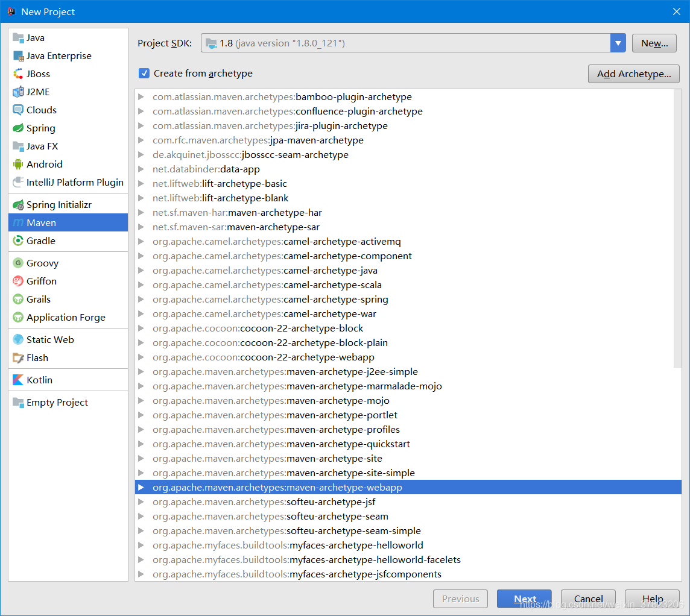This screenshot has width=690, height=616.
Task: Select jbosscc-seam-archetype row
Action: click(408, 155)
